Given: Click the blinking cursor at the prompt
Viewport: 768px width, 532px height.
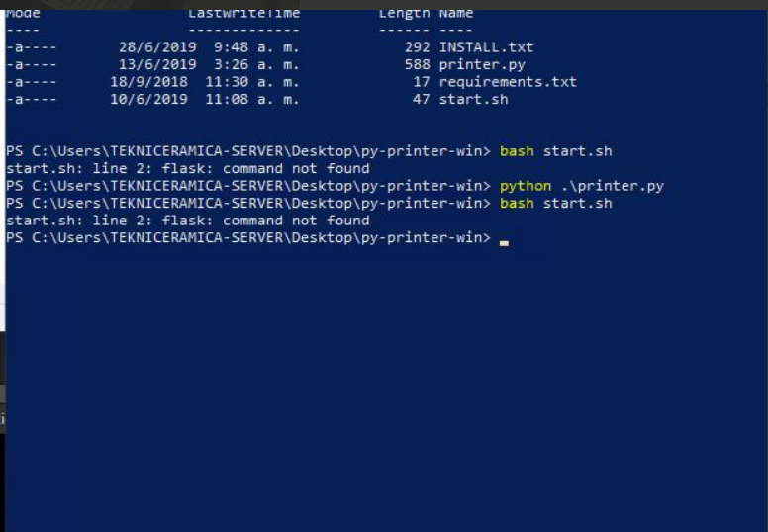Looking at the screenshot, I should [x=504, y=242].
